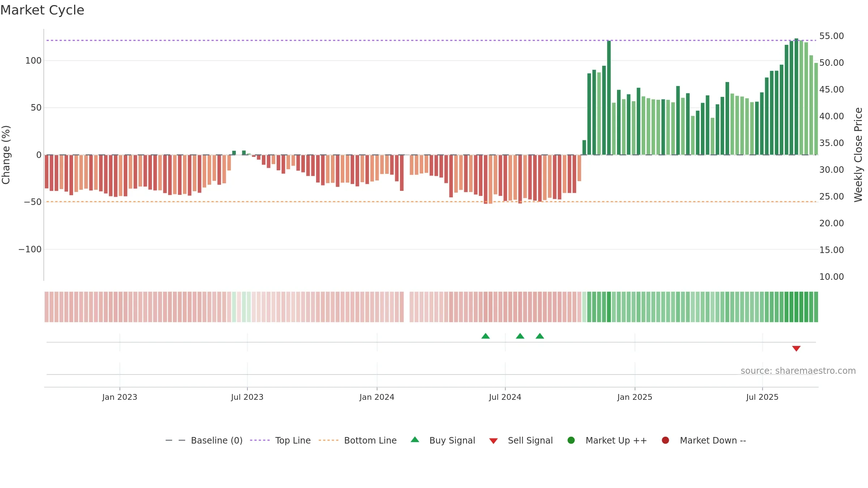Viewport: 868px width, 488px height.
Task: Click the Jan 2025 date label
Action: [x=635, y=397]
